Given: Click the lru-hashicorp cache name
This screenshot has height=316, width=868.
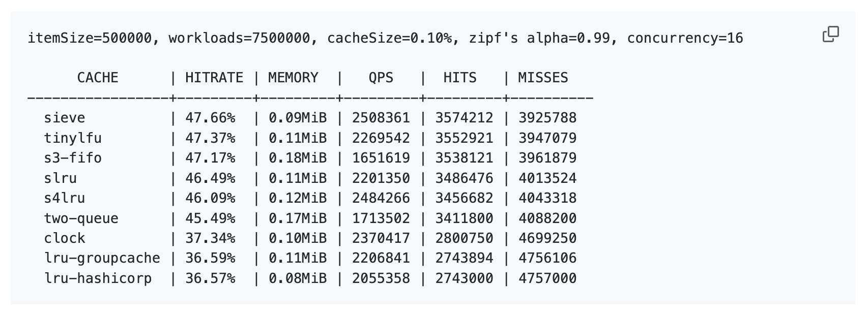Looking at the screenshot, I should tap(98, 278).
